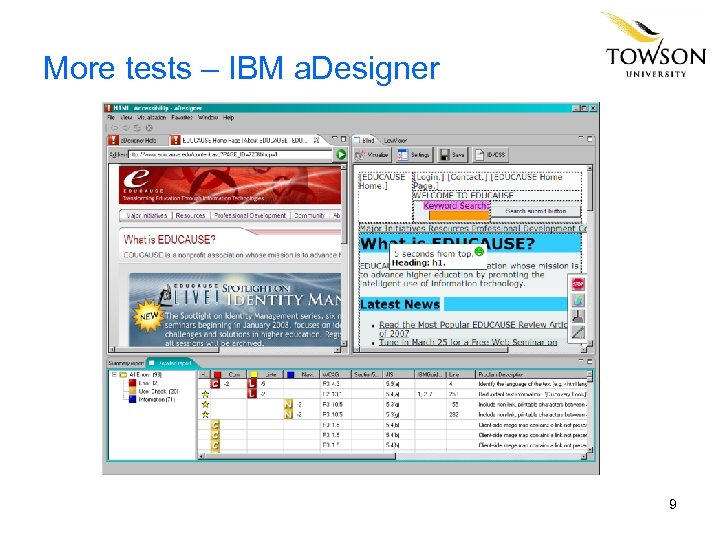
Task: Click the Settings button
Action: [x=414, y=155]
